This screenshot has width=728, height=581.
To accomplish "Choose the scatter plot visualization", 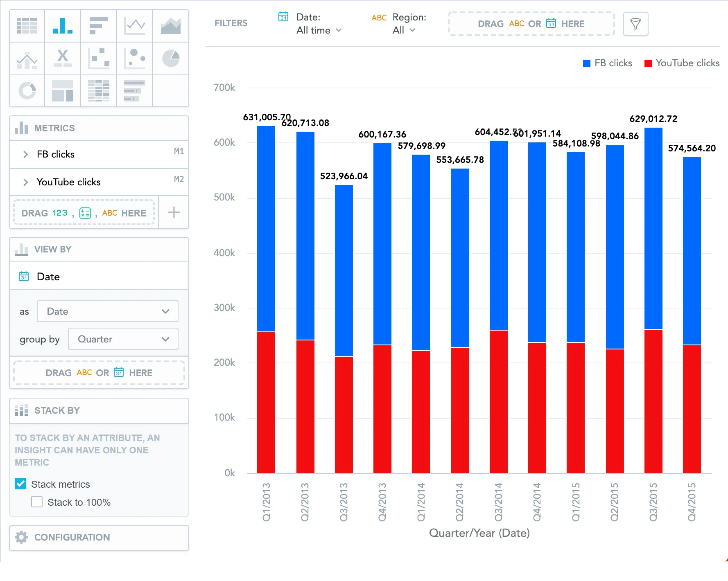I will [x=98, y=59].
